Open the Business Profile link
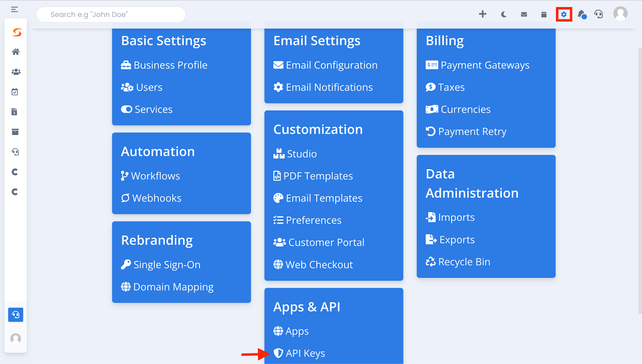Image resolution: width=642 pixels, height=364 pixels. click(164, 65)
